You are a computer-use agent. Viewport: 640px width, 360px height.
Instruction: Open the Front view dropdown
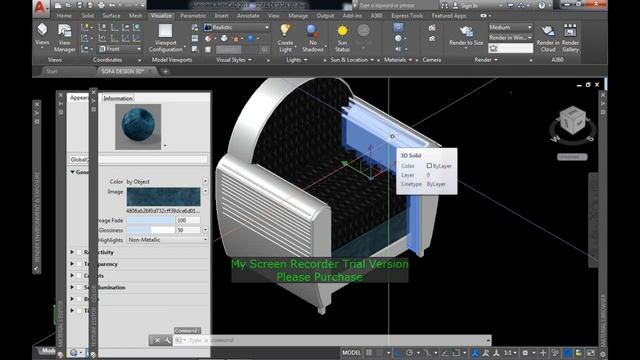(x=120, y=49)
